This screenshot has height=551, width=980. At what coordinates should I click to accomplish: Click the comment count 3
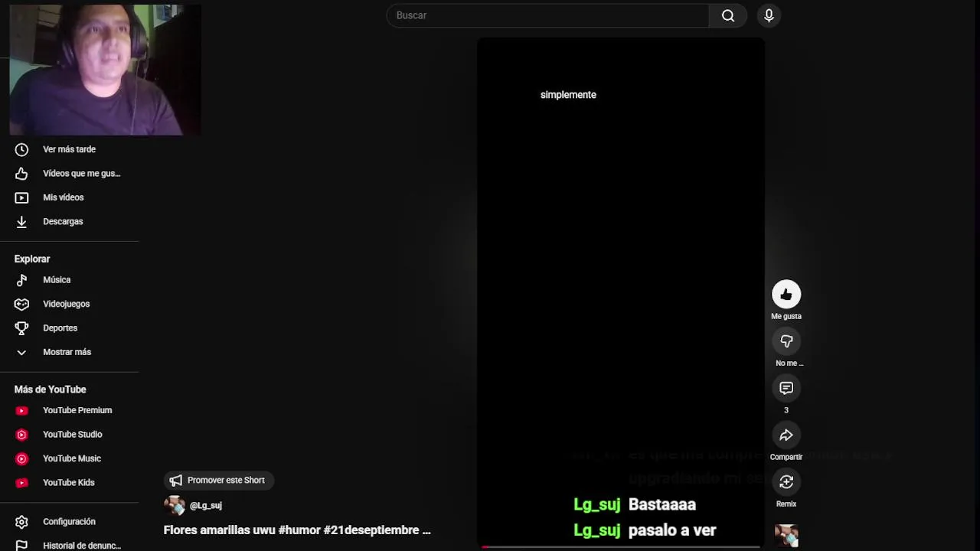pyautogui.click(x=786, y=410)
